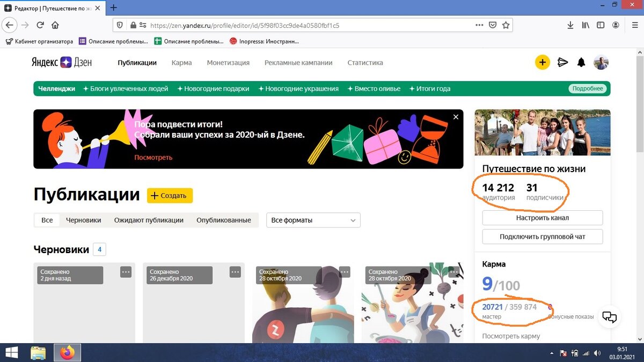Click the browser address bar URL
Screen dimensions: 644x362
(245, 25)
